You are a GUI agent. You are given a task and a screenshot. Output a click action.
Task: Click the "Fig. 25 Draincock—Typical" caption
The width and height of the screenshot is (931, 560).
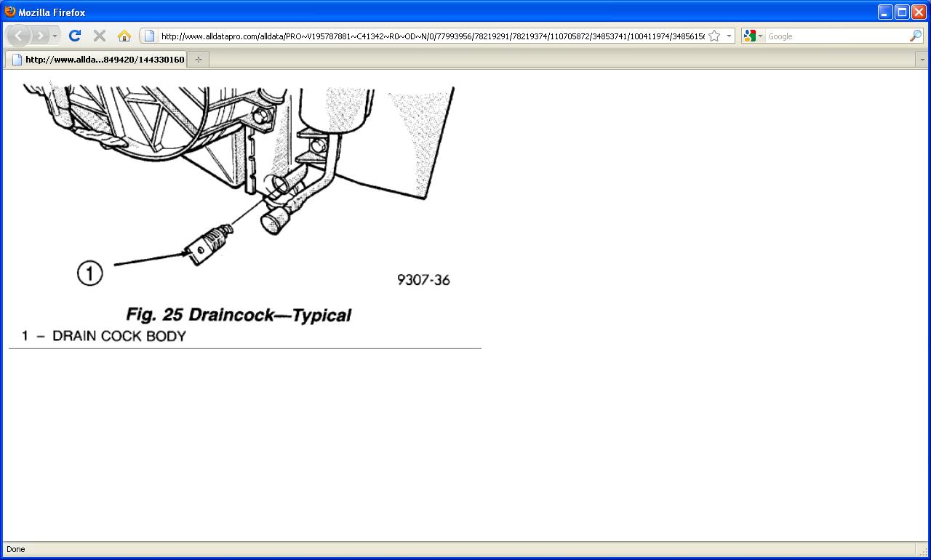pos(239,315)
